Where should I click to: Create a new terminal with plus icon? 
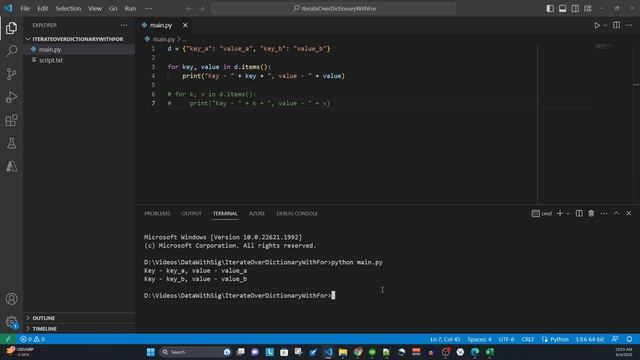[560, 213]
